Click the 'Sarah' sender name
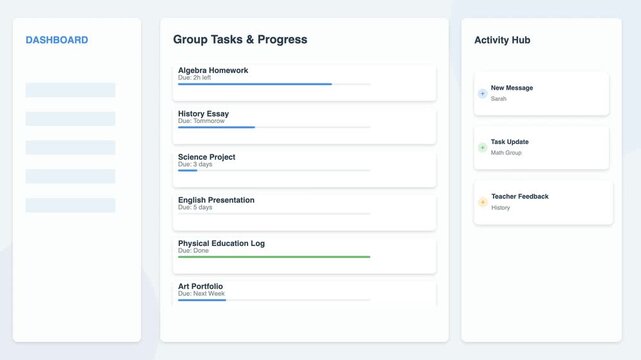Image resolution: width=641 pixels, height=360 pixels. click(x=498, y=99)
